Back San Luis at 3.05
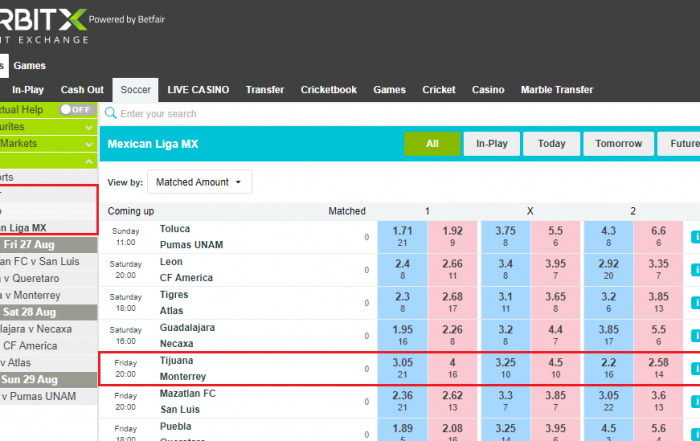700x441 pixels. tap(608, 401)
